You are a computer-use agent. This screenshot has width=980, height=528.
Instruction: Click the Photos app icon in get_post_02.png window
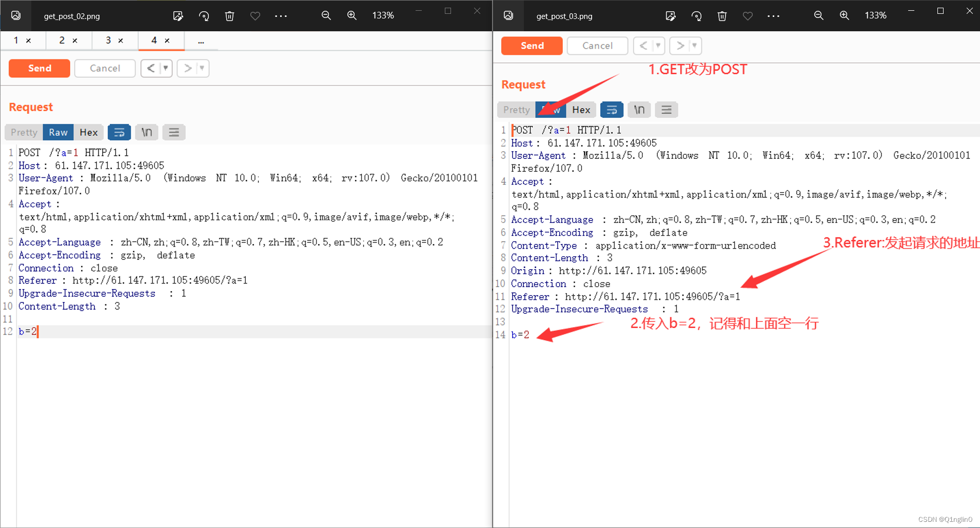[16, 15]
